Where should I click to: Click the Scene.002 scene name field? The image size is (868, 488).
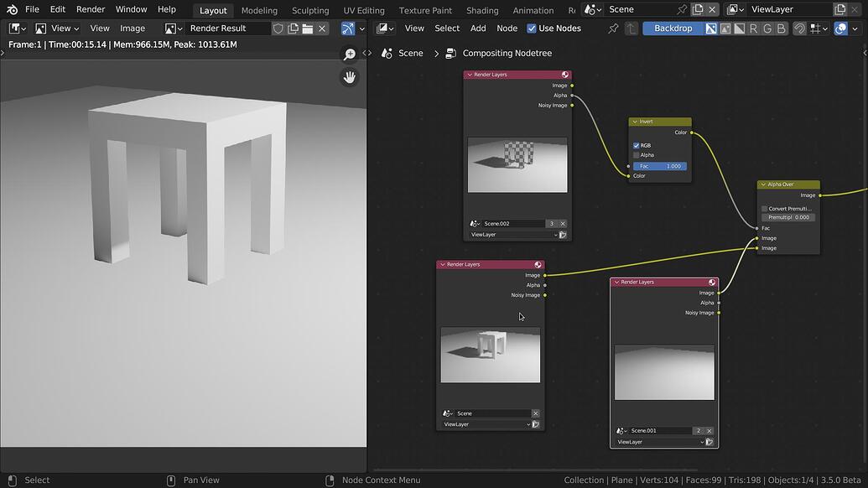point(512,224)
